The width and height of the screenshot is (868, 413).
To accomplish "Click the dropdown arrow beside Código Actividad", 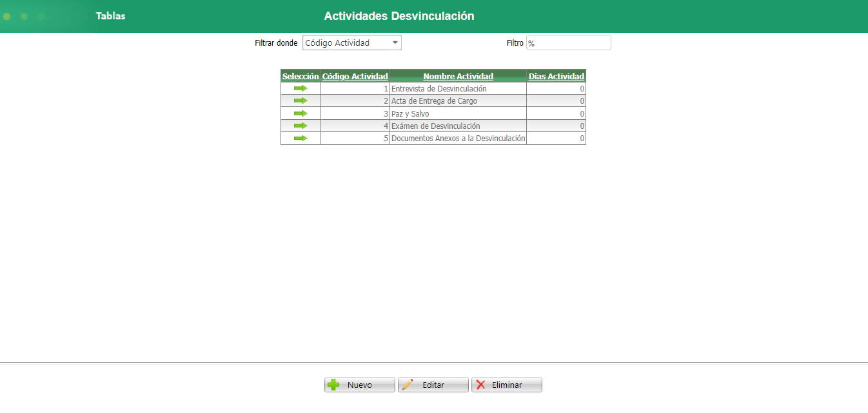I will click(396, 42).
